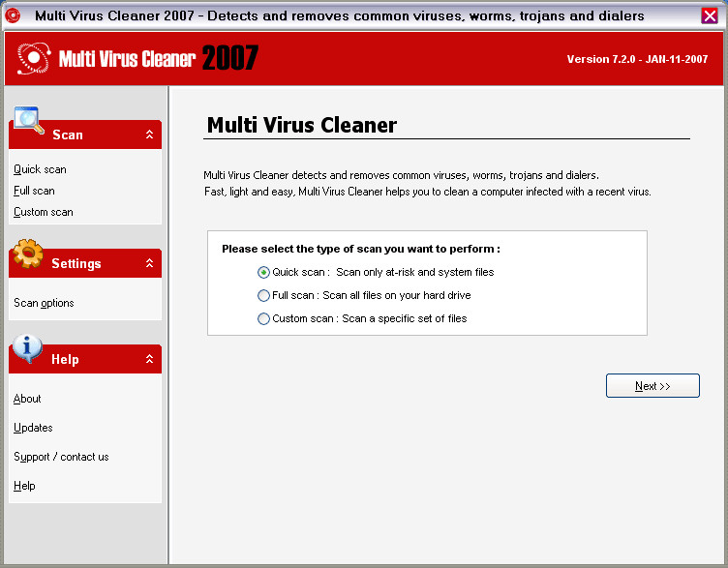
Task: Select the Quick scan radio button
Action: point(263,273)
